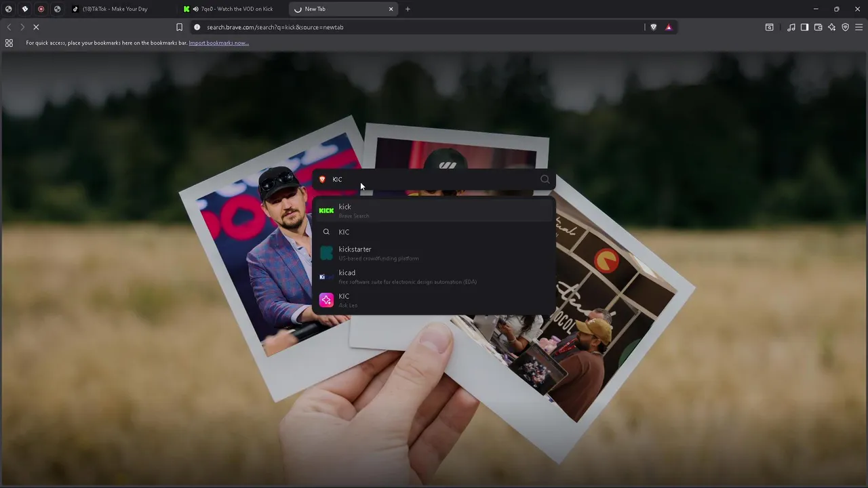868x488 pixels.
Task: Open Leo AI sparkle icon in toolbar
Action: [x=831, y=27]
